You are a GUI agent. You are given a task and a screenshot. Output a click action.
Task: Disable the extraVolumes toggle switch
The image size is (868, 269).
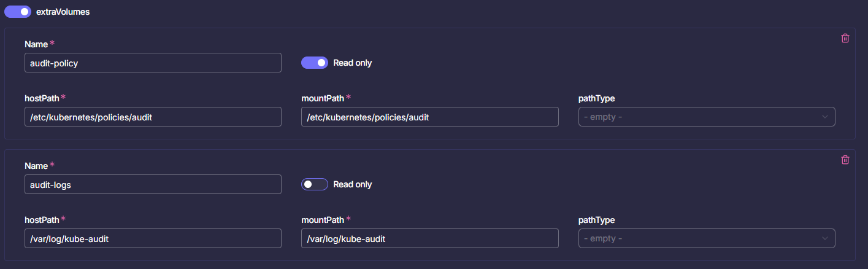coord(18,12)
